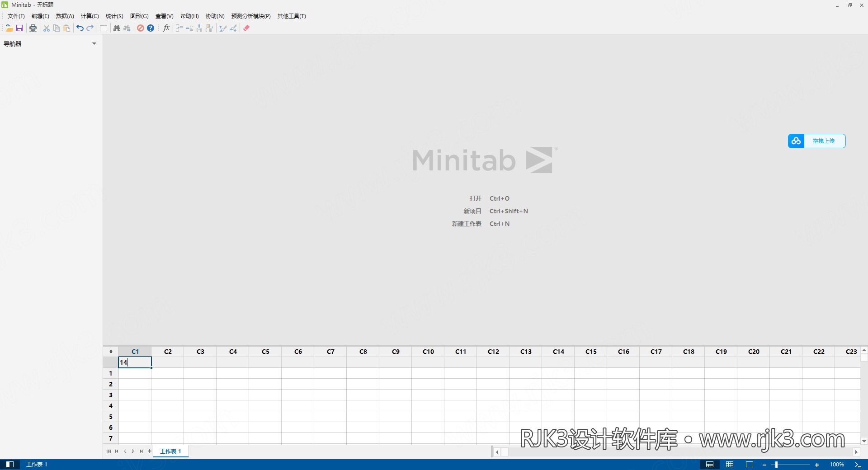Click the Cut scissors icon
The image size is (868, 470).
coord(47,28)
